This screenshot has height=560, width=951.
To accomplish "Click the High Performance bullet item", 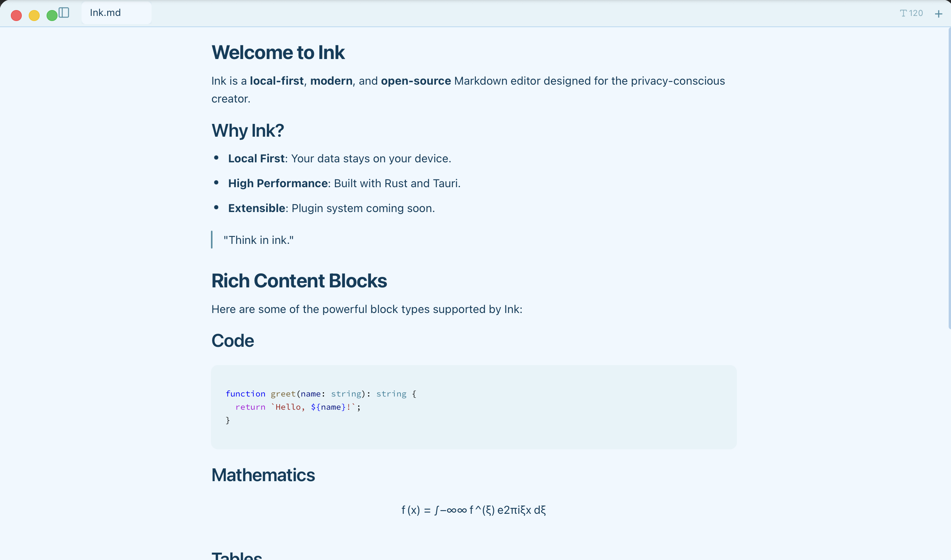I will [x=344, y=183].
